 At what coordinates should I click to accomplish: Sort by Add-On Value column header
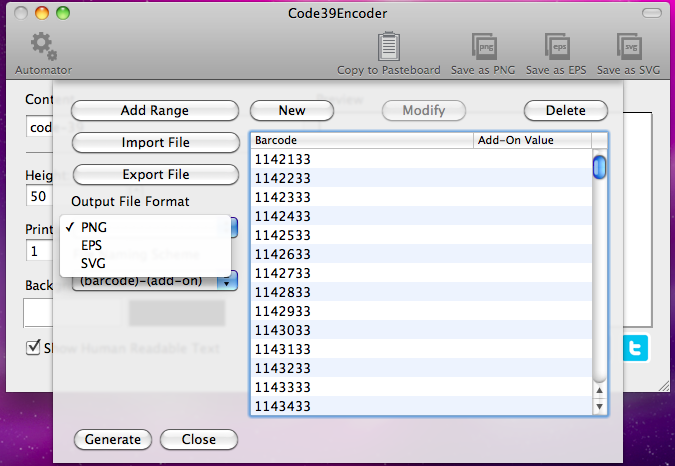[533, 140]
